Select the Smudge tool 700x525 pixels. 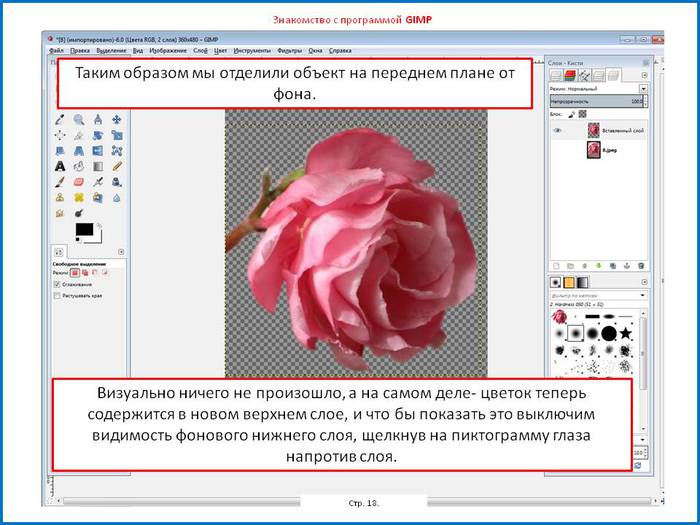pos(60,213)
